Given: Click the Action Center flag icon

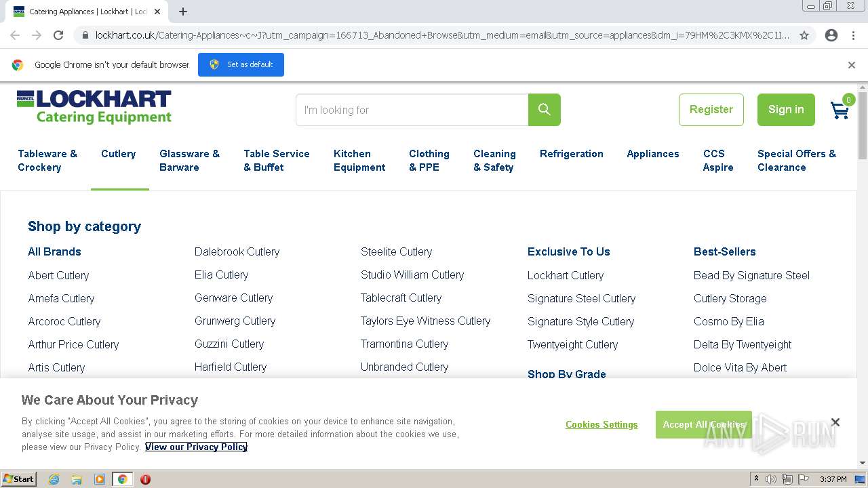Looking at the screenshot, I should coord(804,479).
